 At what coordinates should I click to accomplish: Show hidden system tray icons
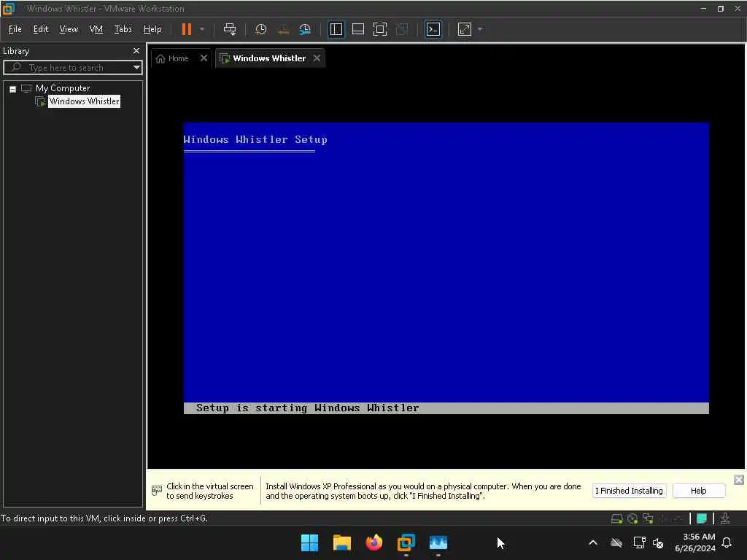click(x=593, y=542)
